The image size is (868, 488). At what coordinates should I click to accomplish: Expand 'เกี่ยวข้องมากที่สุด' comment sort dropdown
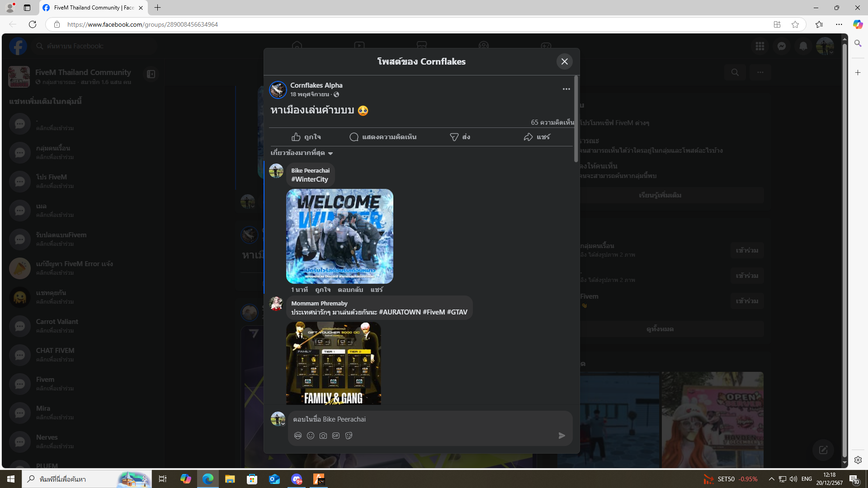(302, 153)
